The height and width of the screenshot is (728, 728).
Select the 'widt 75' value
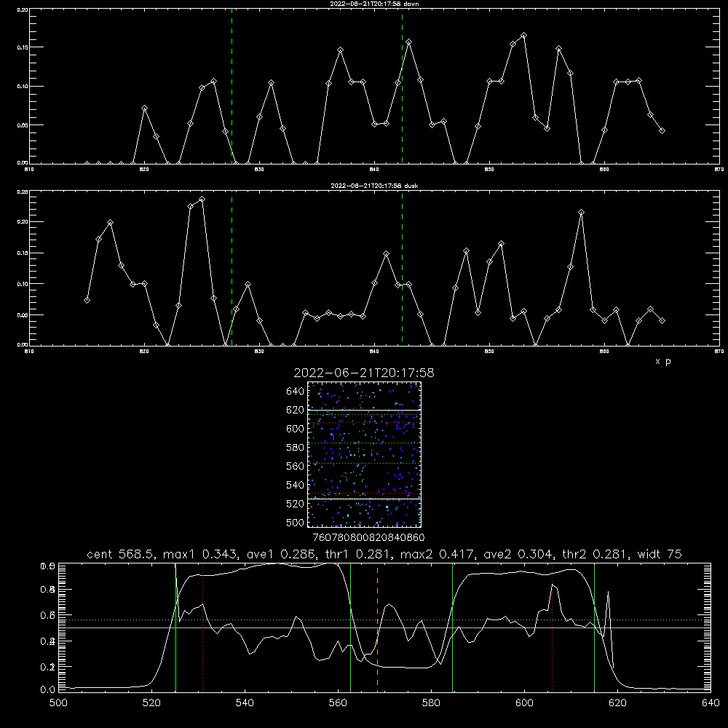[660, 554]
